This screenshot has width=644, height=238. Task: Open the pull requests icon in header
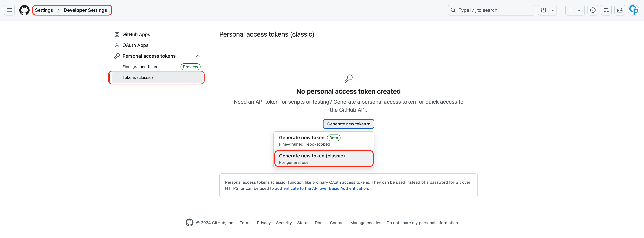[606, 10]
